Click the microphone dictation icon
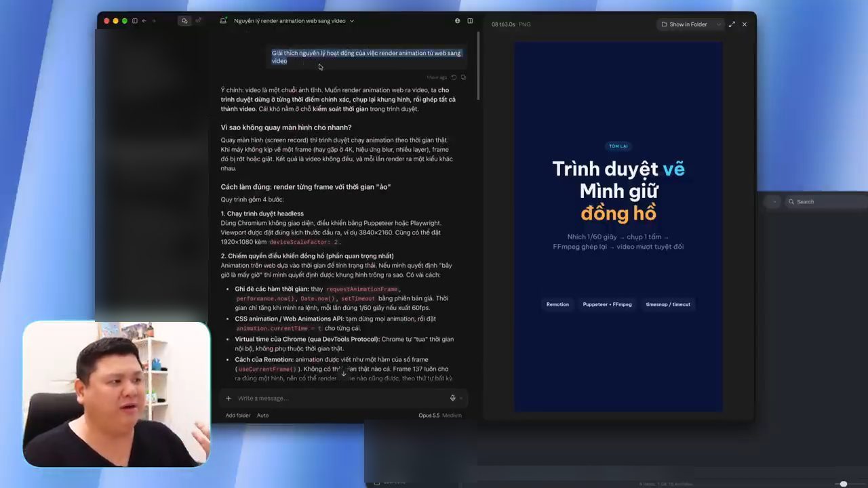Viewport: 868px width, 488px height. click(x=452, y=399)
